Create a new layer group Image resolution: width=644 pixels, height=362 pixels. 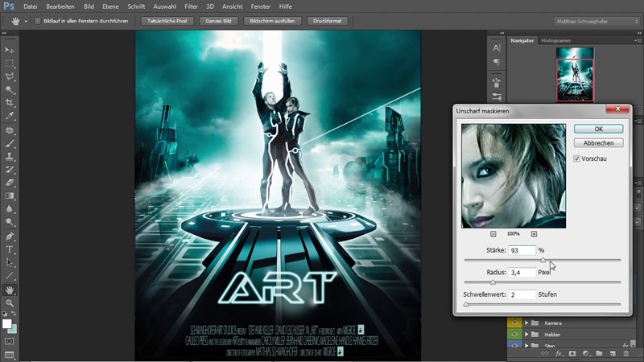pyautogui.click(x=599, y=353)
